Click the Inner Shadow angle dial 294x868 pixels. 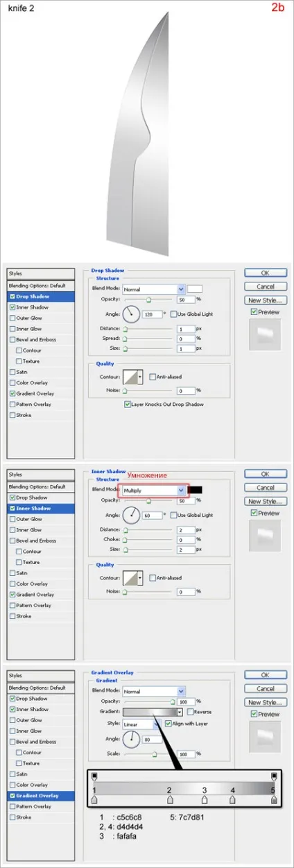(132, 516)
